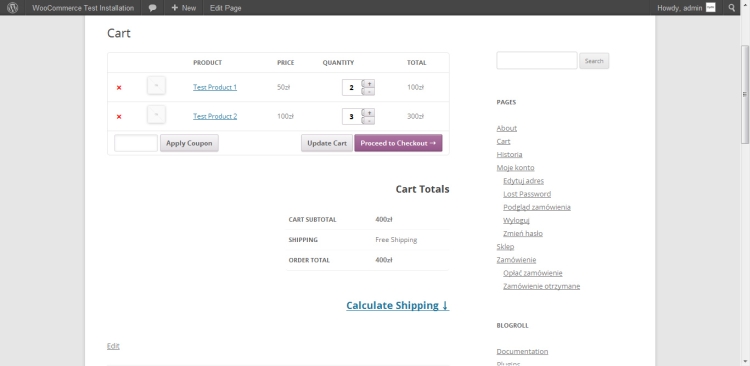
Task: Click the Cart Totals heading
Action: [422, 189]
